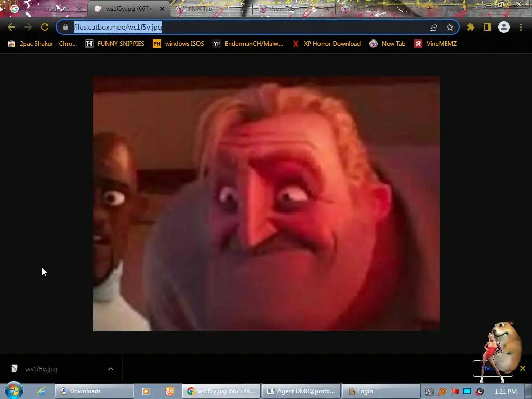This screenshot has width=532, height=399.
Task: Open the UC Browser taskbar icon
Action: [x=169, y=391]
